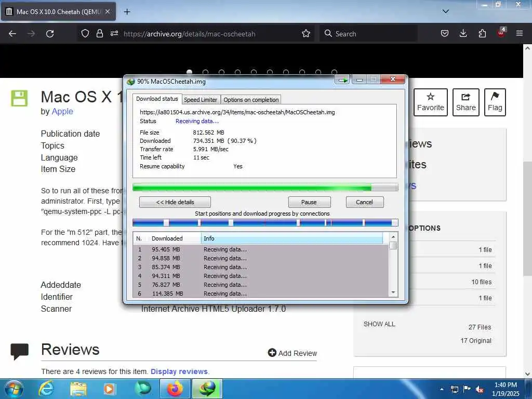Click the Info column header
532x399 pixels.
click(x=292, y=238)
